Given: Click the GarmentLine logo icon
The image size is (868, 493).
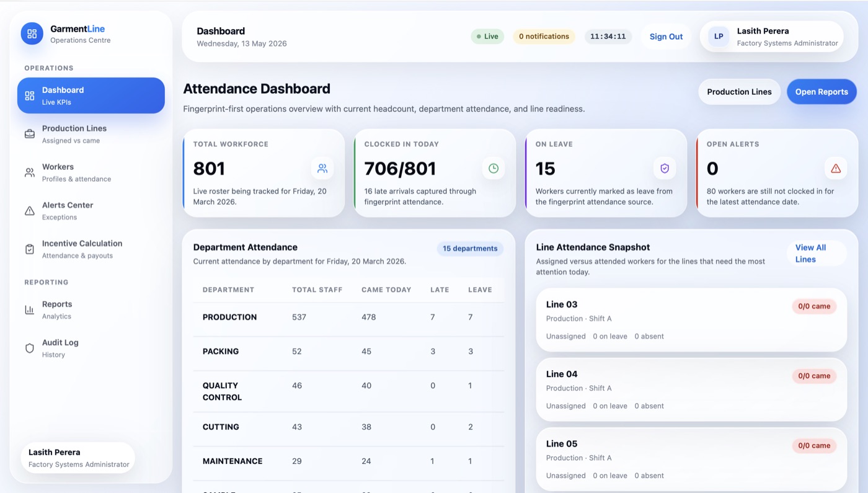Looking at the screenshot, I should coord(32,33).
